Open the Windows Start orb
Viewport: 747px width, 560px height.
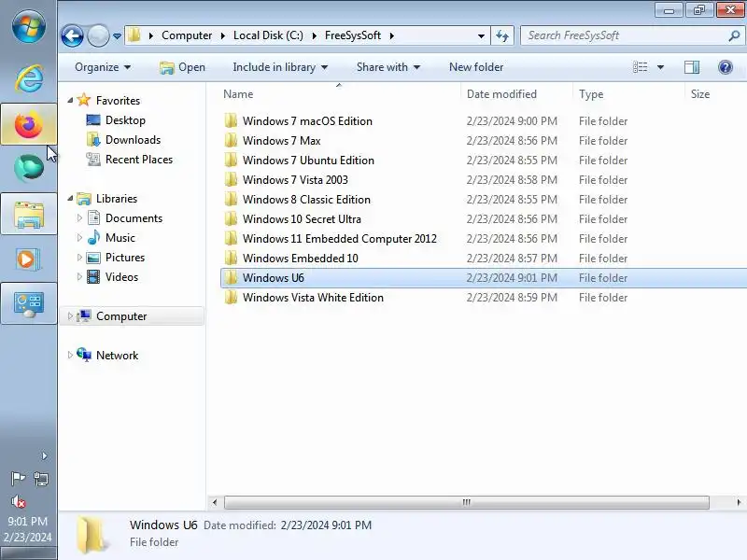tap(29, 26)
